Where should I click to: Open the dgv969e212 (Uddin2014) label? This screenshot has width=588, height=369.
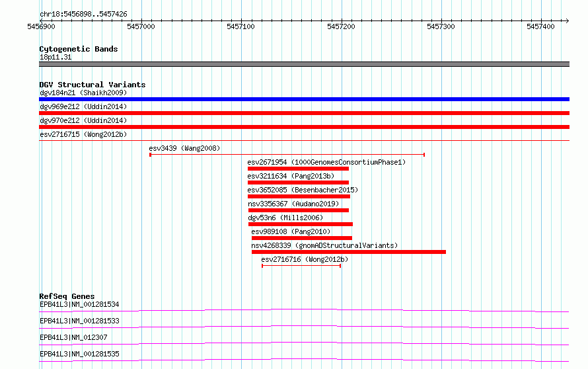83,106
